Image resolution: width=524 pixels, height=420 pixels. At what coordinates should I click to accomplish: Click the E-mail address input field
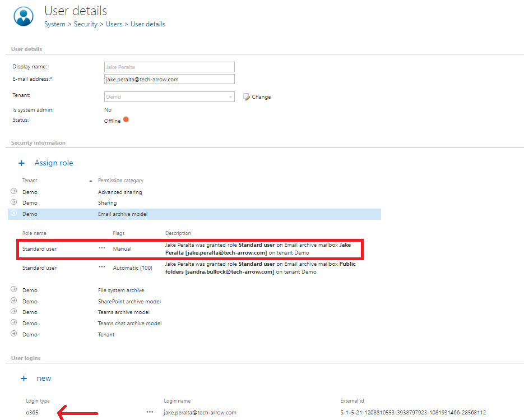pyautogui.click(x=169, y=80)
